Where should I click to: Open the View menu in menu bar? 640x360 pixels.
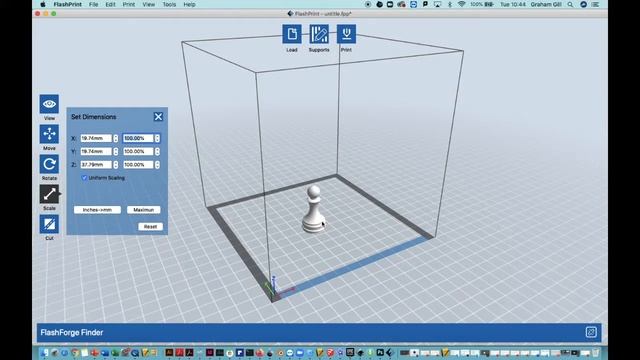(149, 4)
